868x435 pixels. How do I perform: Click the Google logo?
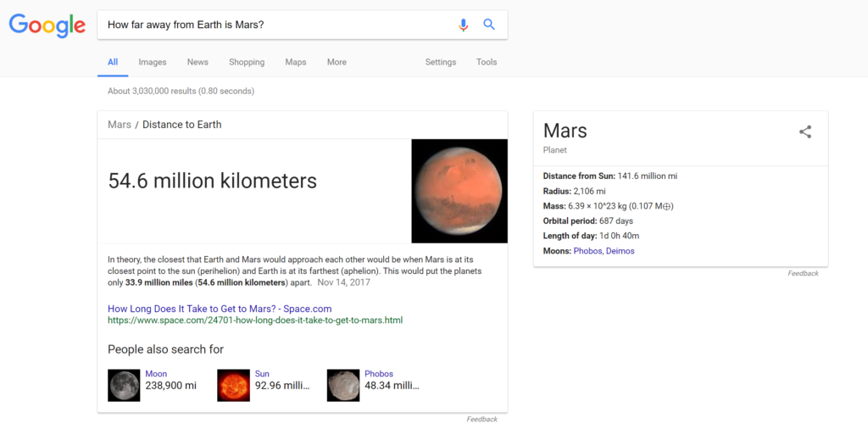click(x=47, y=25)
